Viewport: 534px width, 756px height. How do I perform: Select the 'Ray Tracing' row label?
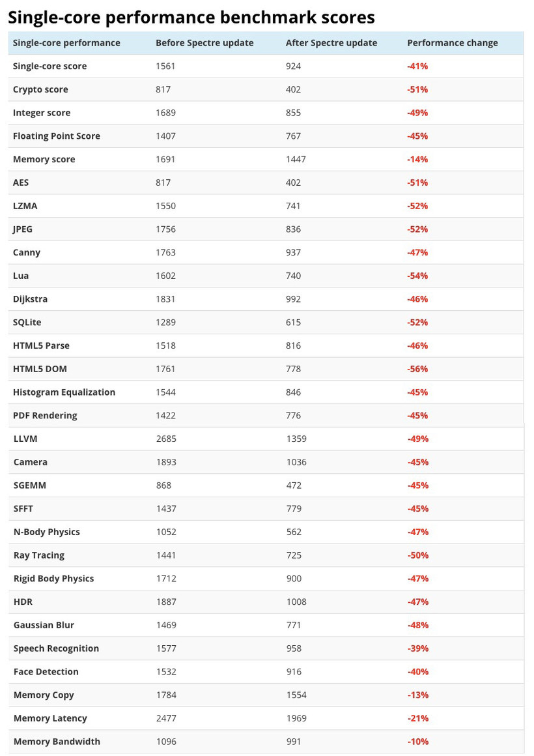click(39, 555)
